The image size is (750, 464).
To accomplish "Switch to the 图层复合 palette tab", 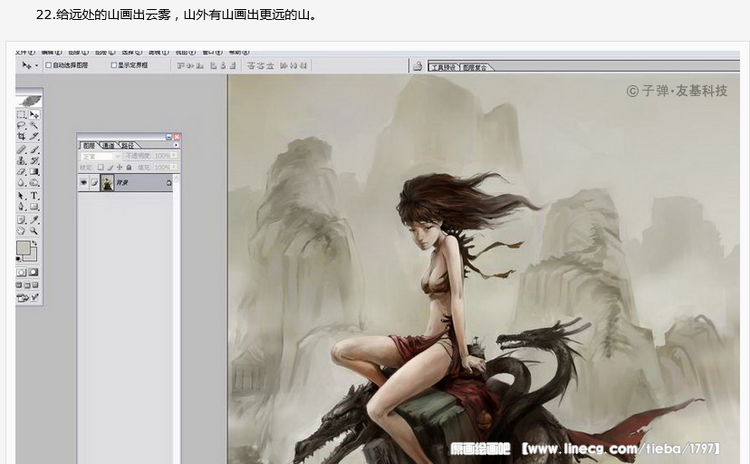I will click(475, 67).
